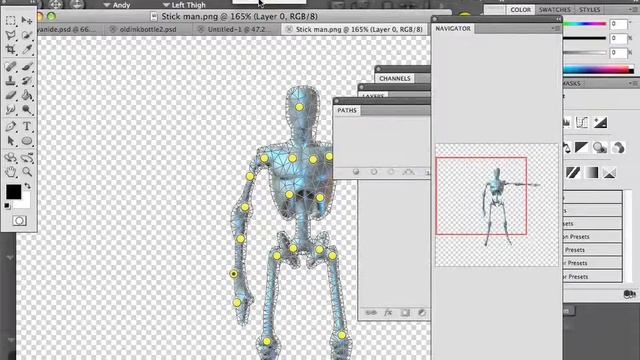Fill path with foreground color button
640x360 pixels.
(356, 172)
